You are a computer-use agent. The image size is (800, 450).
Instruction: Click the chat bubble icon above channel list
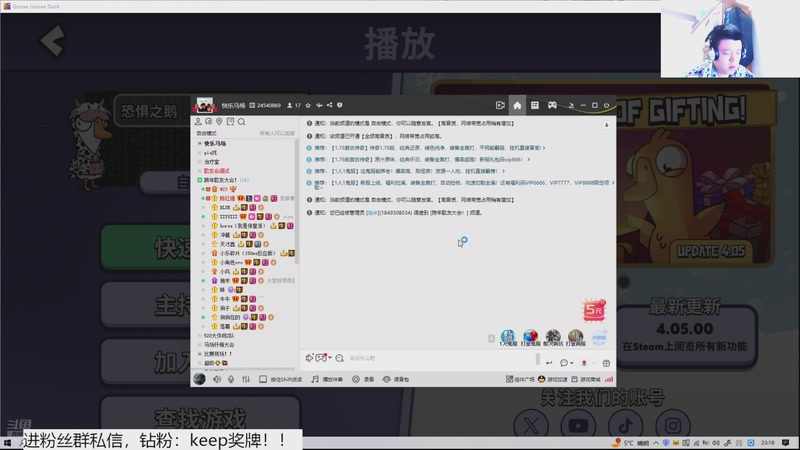[x=209, y=121]
